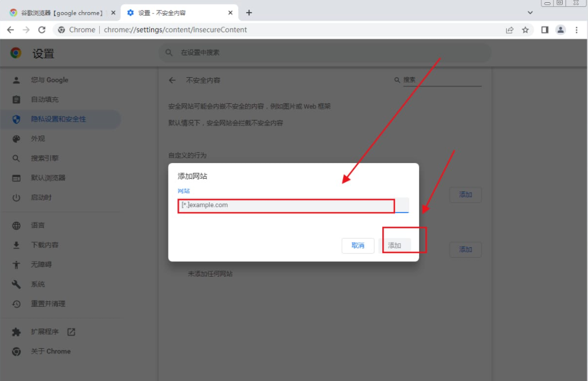
Task: Click the 搜索 field in content settings
Action: [442, 80]
